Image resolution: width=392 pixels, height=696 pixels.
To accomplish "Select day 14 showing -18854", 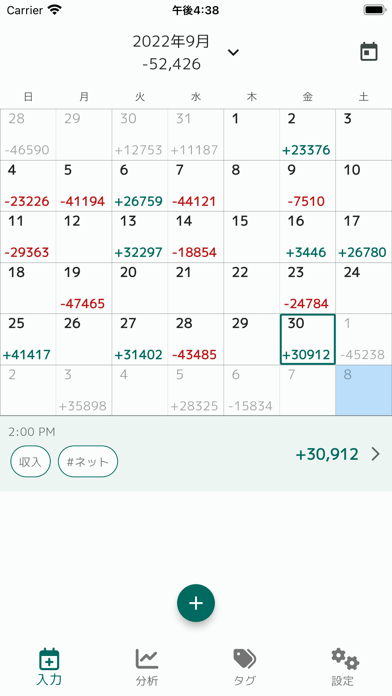I will (196, 237).
